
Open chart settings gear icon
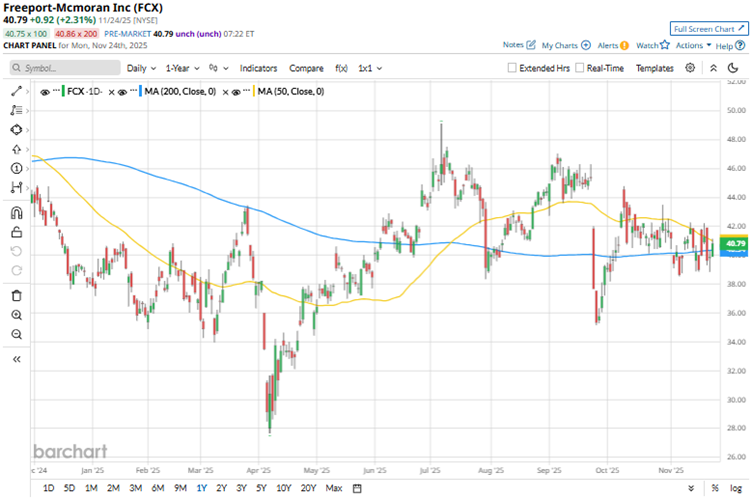(690, 68)
